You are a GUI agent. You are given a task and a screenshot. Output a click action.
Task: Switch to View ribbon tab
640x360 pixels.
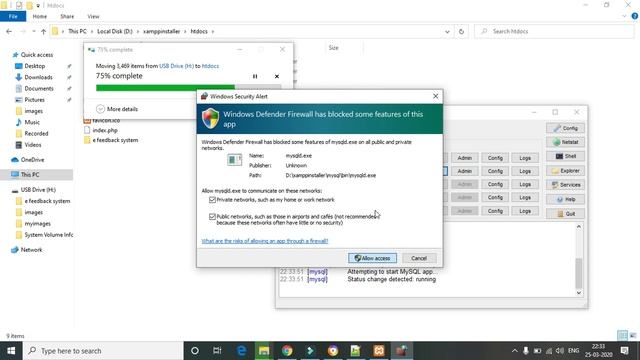93,16
